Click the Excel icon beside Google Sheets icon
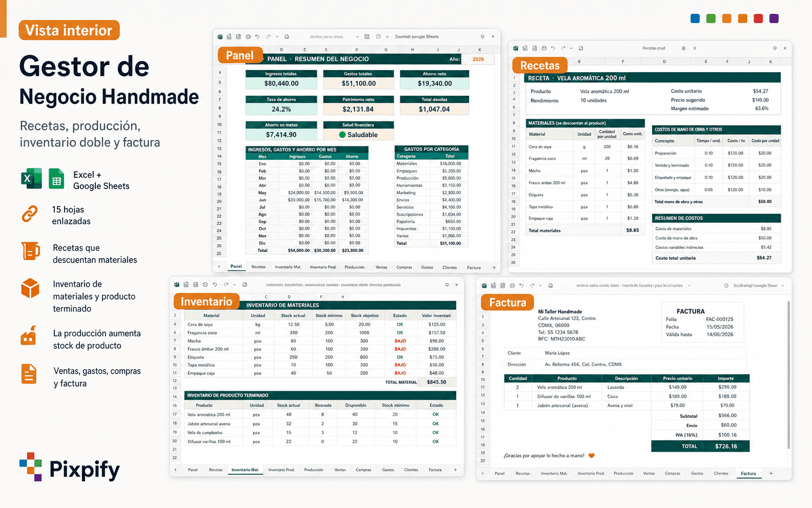The image size is (812, 508). coord(32,179)
